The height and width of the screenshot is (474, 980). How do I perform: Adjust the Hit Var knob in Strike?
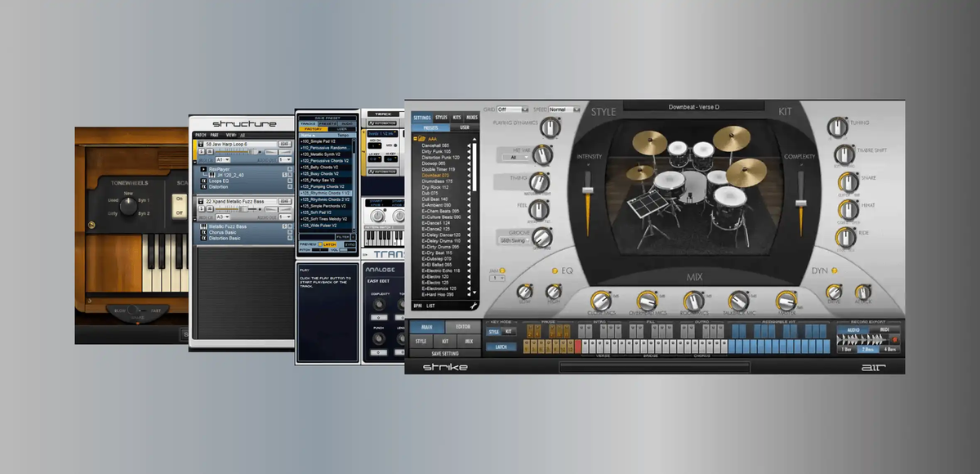click(x=542, y=155)
